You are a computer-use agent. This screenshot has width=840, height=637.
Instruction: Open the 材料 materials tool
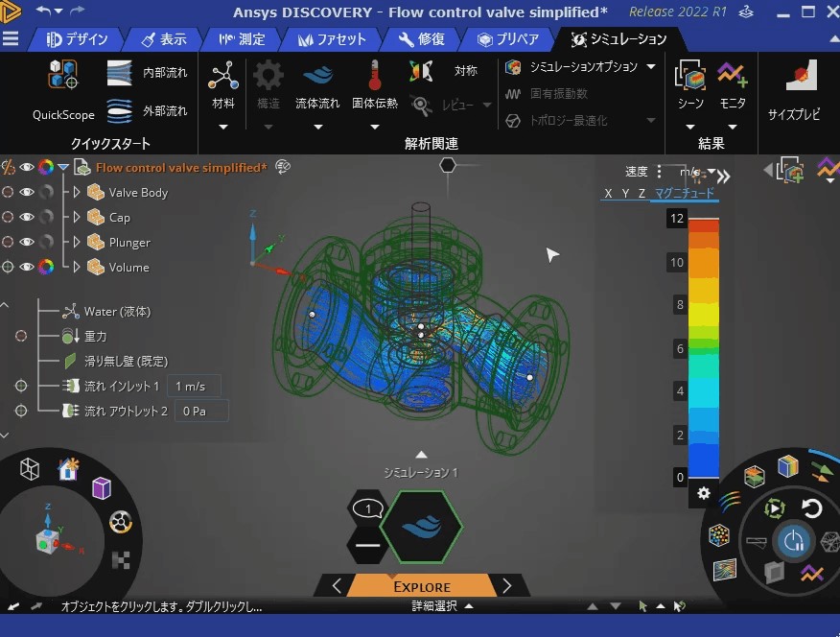(223, 85)
